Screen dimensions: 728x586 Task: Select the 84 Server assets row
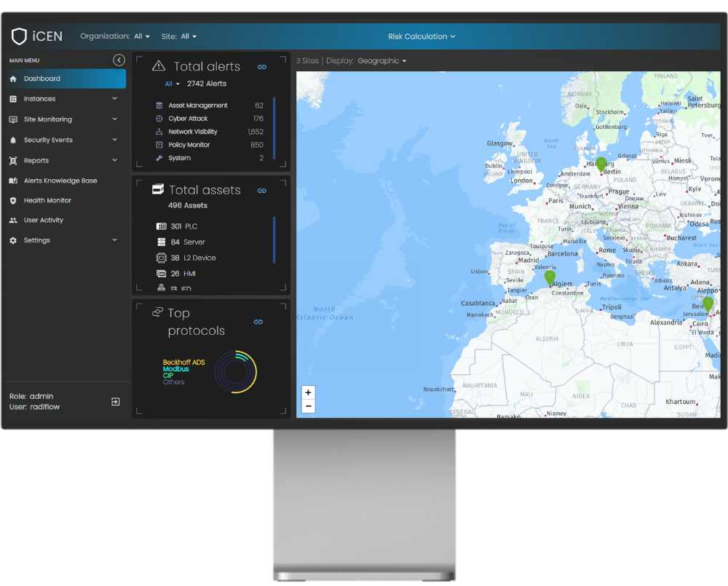[x=181, y=242]
